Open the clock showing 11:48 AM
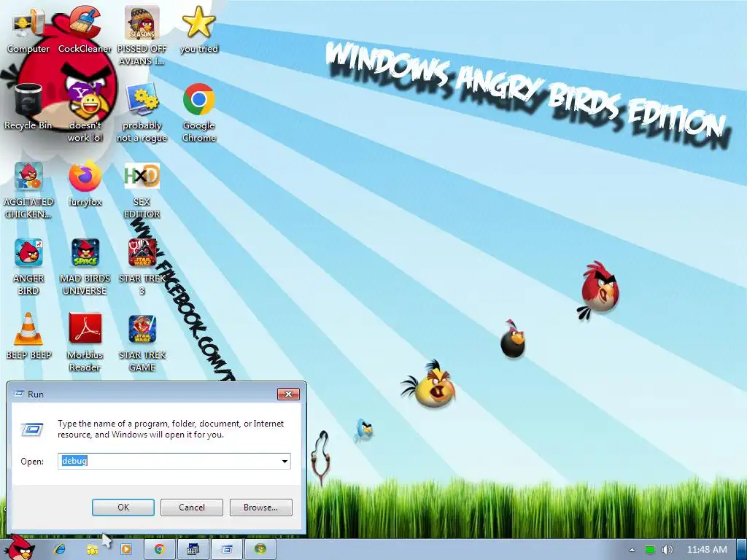 (x=707, y=550)
